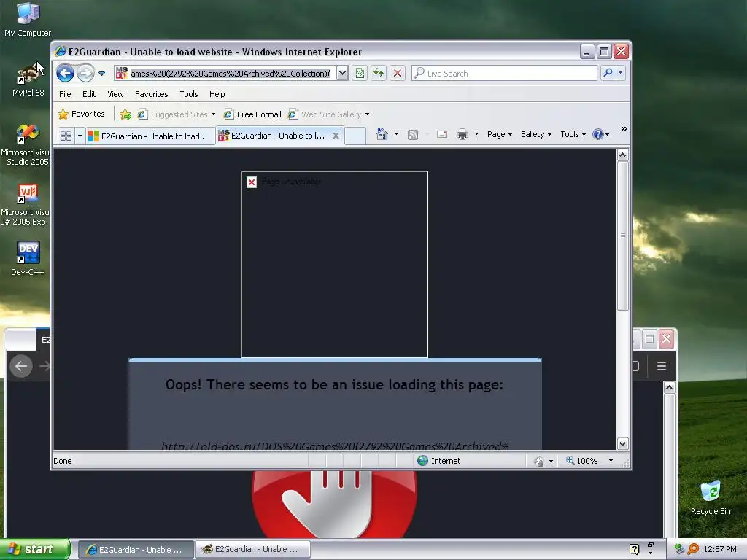Switch to first E2Guardian tab
This screenshot has height=560, width=747.
[x=150, y=136]
